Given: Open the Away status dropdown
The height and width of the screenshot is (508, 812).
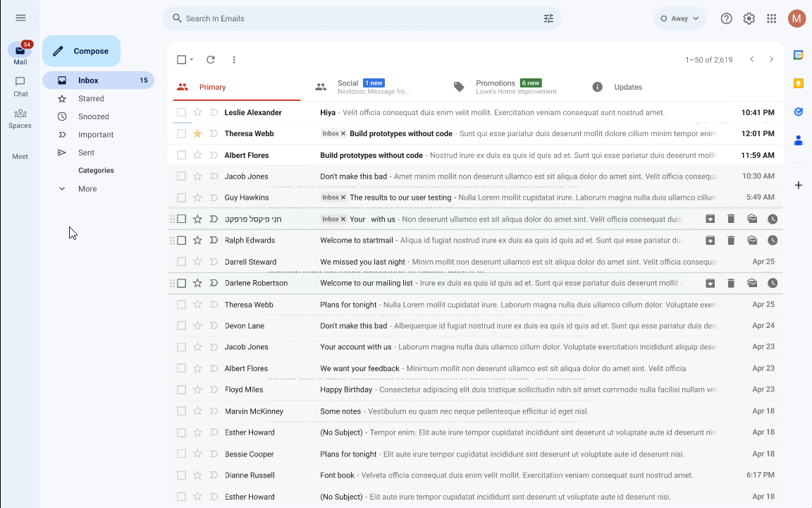Looking at the screenshot, I should click(679, 19).
